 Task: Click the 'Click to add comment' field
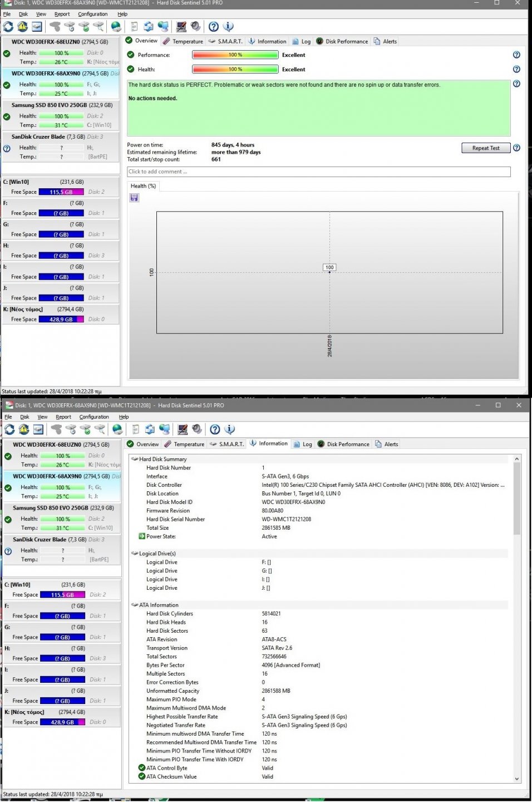(318, 172)
